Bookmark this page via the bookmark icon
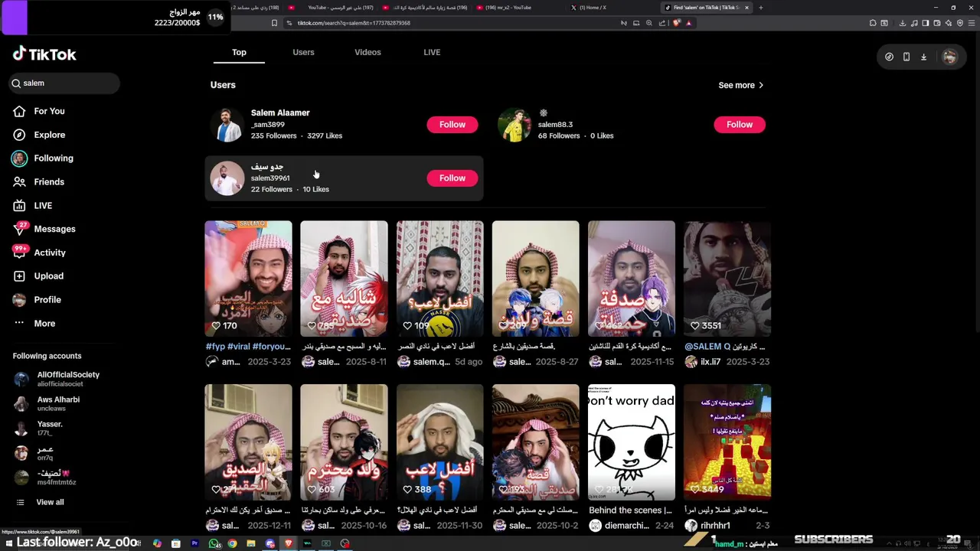Viewport: 980px width, 551px height. point(274,23)
